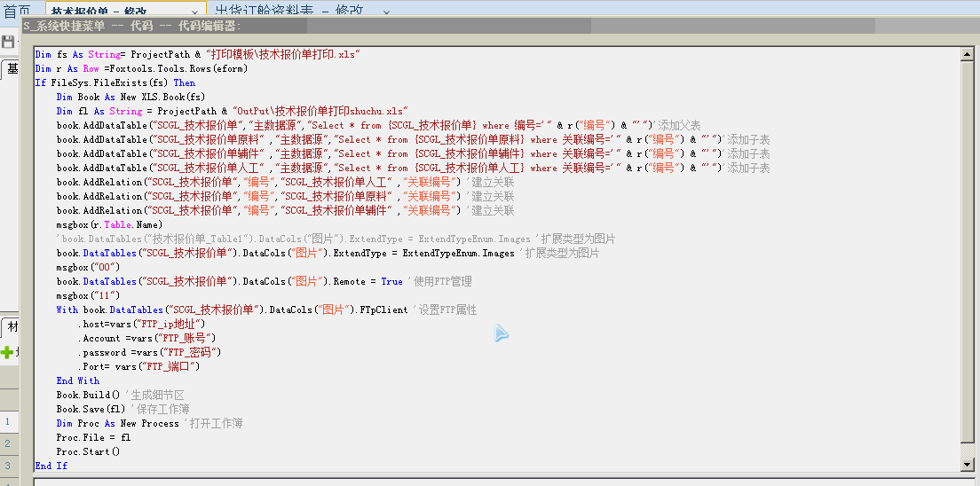Click the line '.host=vars("FTP_ip地址")'
Image resolution: width=980 pixels, height=486 pixels.
(x=141, y=325)
